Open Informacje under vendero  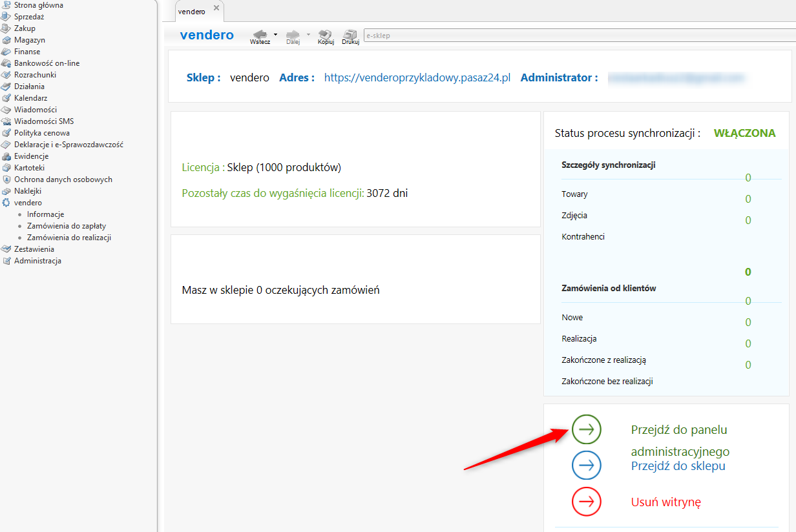tap(45, 214)
